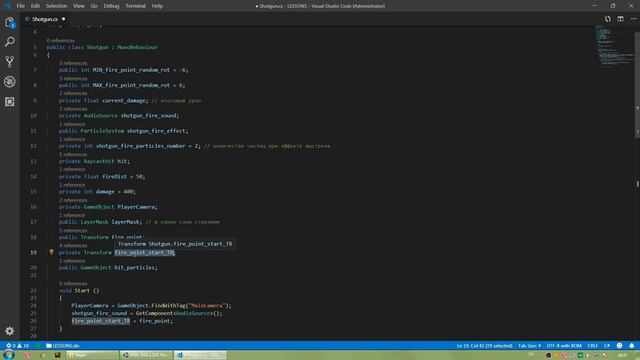Open errors and warnings count in status bar
This screenshot has height=360, width=640.
click(17, 346)
